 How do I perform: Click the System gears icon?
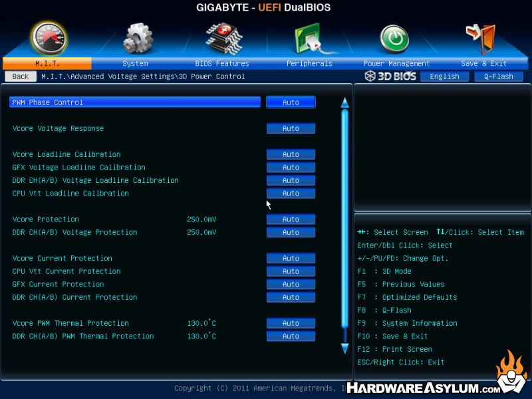[138, 38]
